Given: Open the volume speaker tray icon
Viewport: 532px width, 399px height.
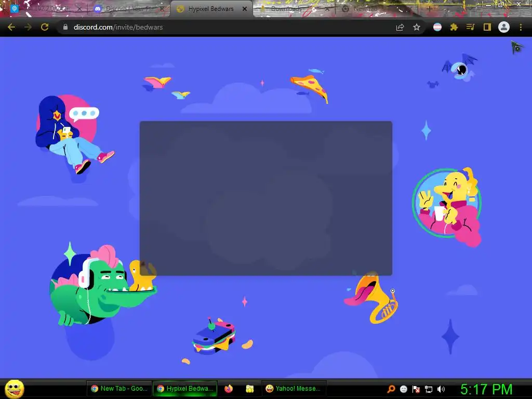Looking at the screenshot, I should tap(441, 389).
